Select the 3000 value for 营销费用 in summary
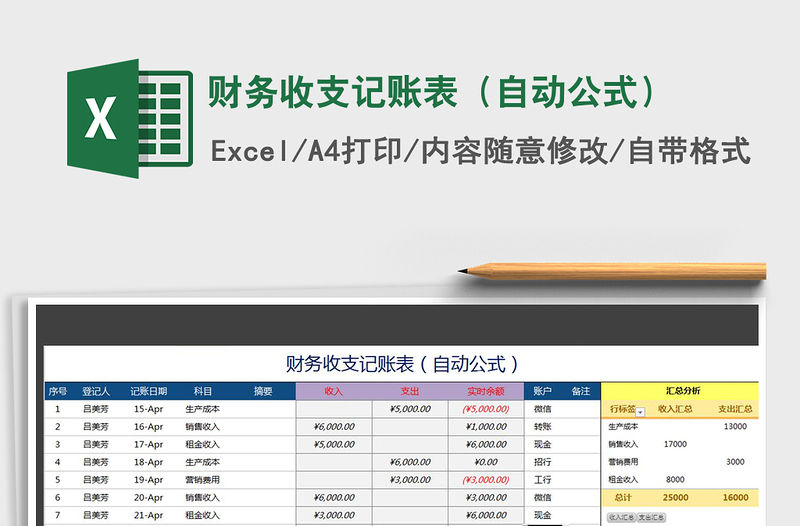 click(x=735, y=462)
